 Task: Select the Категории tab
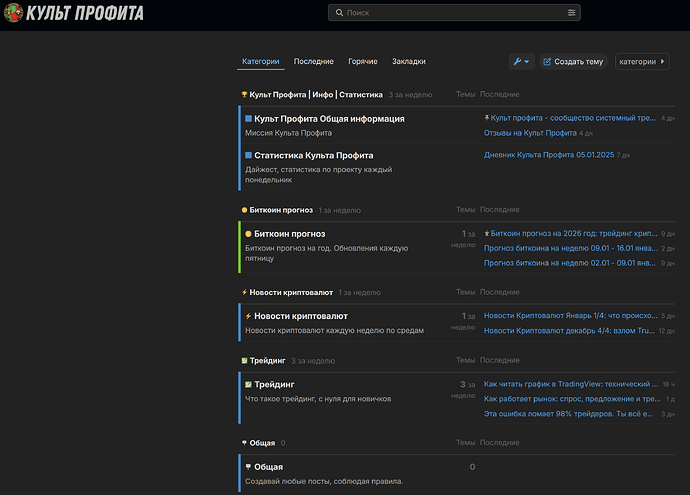click(261, 62)
